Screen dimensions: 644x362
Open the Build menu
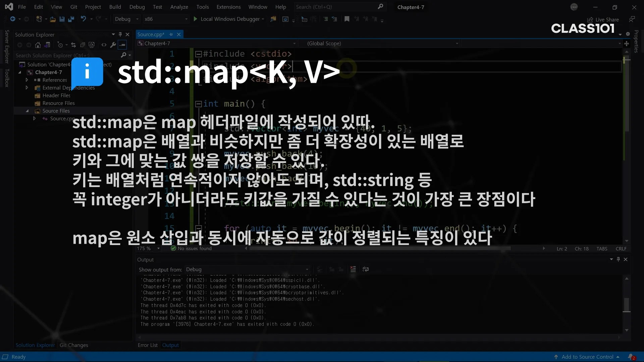(115, 7)
